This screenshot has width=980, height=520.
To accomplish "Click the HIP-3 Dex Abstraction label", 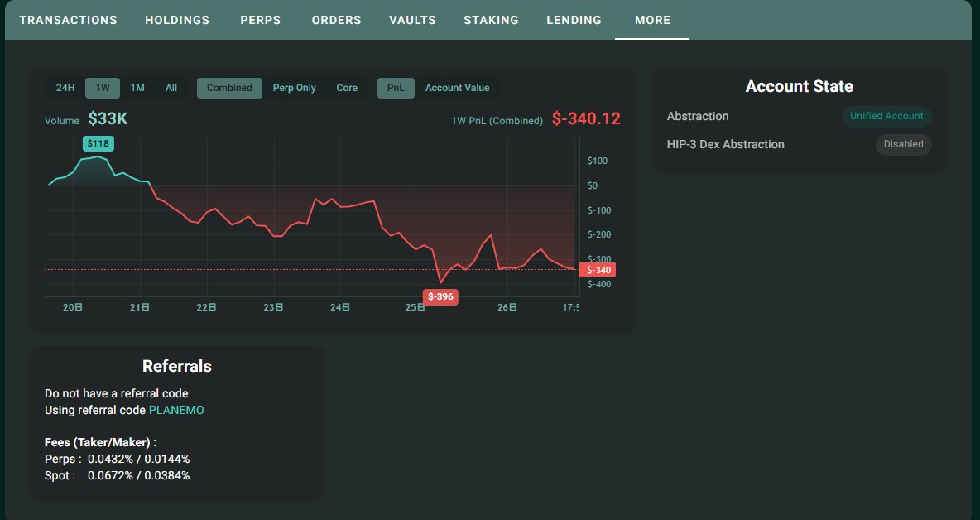I will click(x=726, y=144).
